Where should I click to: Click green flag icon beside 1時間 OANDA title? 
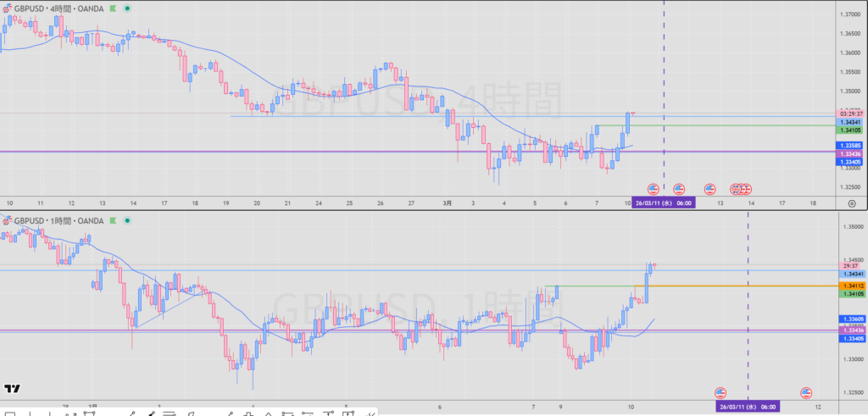pos(110,221)
